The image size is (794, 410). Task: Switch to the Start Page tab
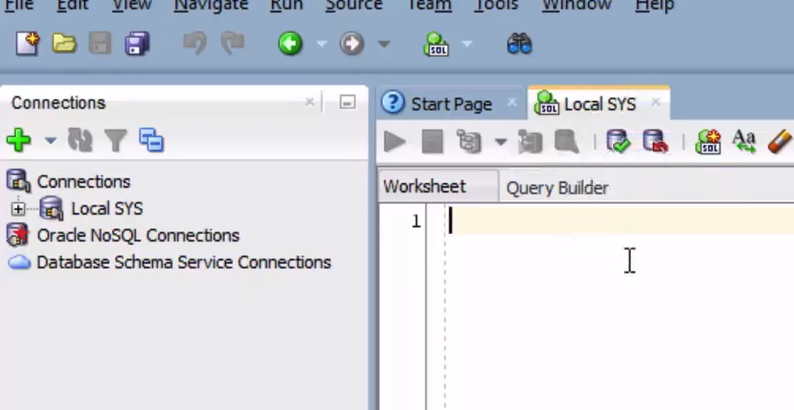click(x=451, y=104)
